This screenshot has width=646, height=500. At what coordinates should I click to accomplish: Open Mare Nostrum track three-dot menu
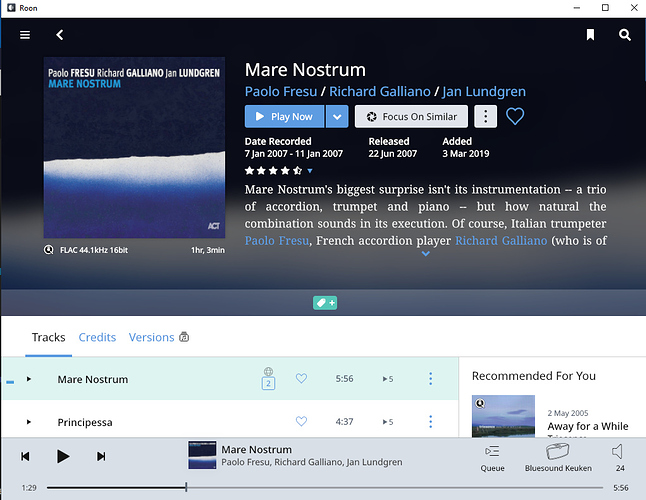pos(431,379)
